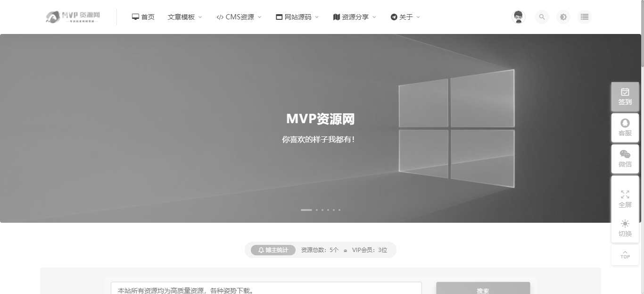Toggle dark mode with the header brightness icon
Screen dimensions: 644x294
563,17
